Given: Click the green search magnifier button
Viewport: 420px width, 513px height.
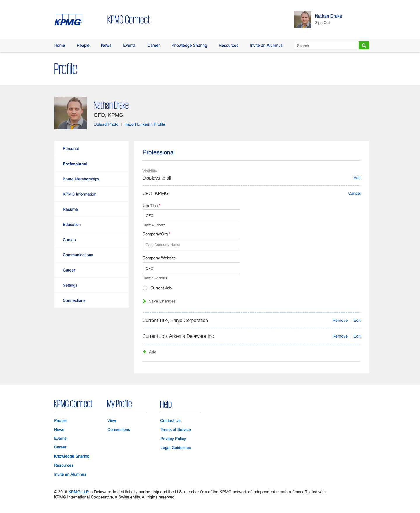Looking at the screenshot, I should (364, 46).
